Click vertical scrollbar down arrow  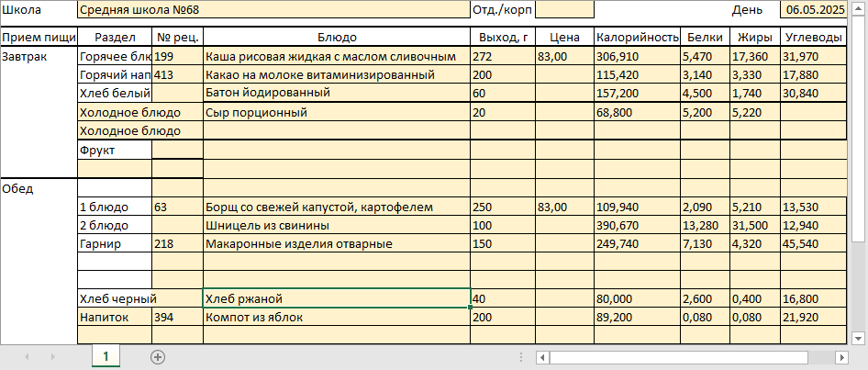858,337
